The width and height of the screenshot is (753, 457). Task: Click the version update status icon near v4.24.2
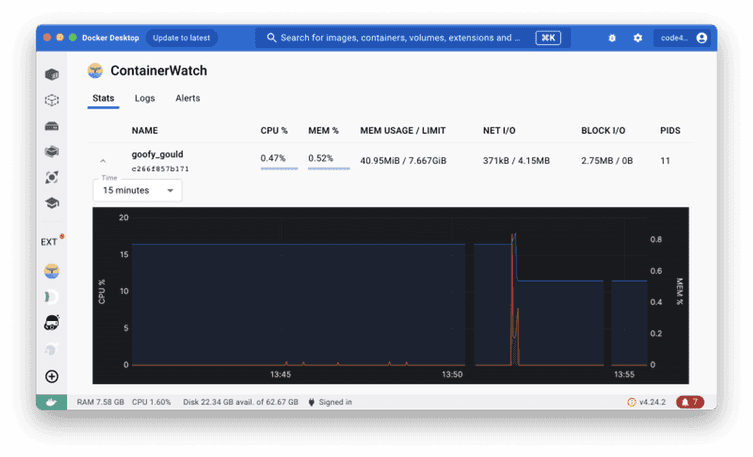[x=632, y=402]
